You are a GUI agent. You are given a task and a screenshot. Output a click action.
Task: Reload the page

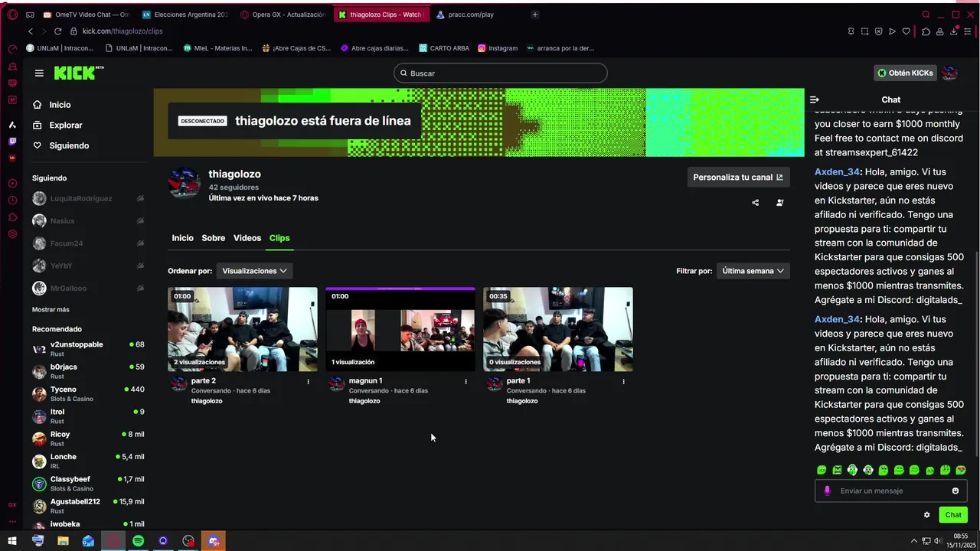[x=57, y=31]
